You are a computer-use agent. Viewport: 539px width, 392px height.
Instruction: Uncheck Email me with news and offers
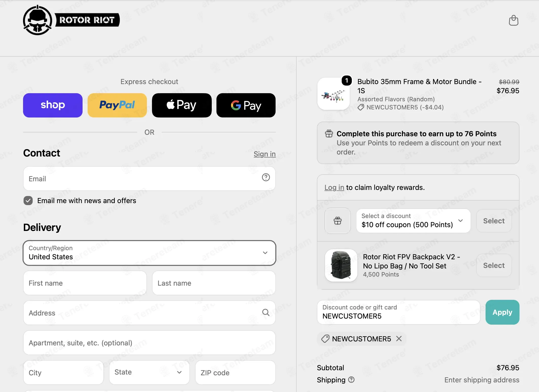pos(28,201)
